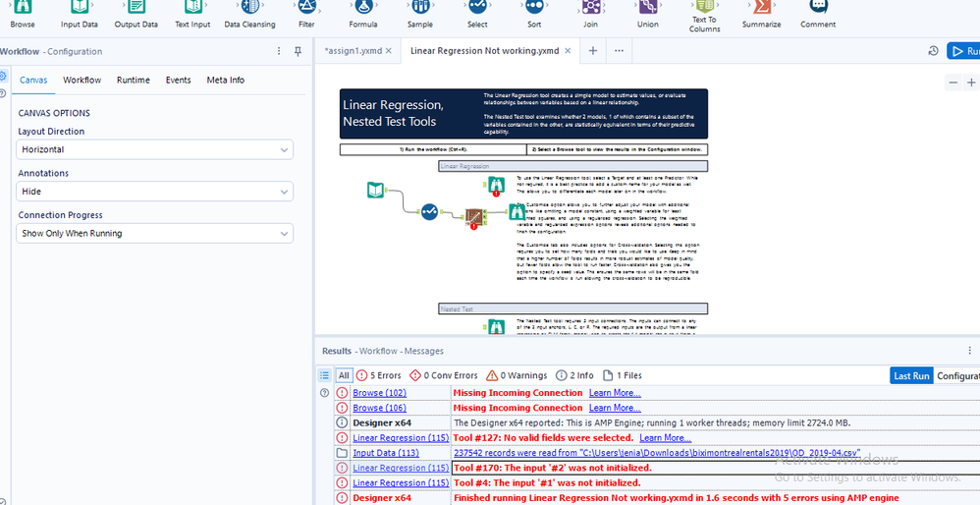
Task: Choose the Union tool icon
Action: (x=648, y=8)
